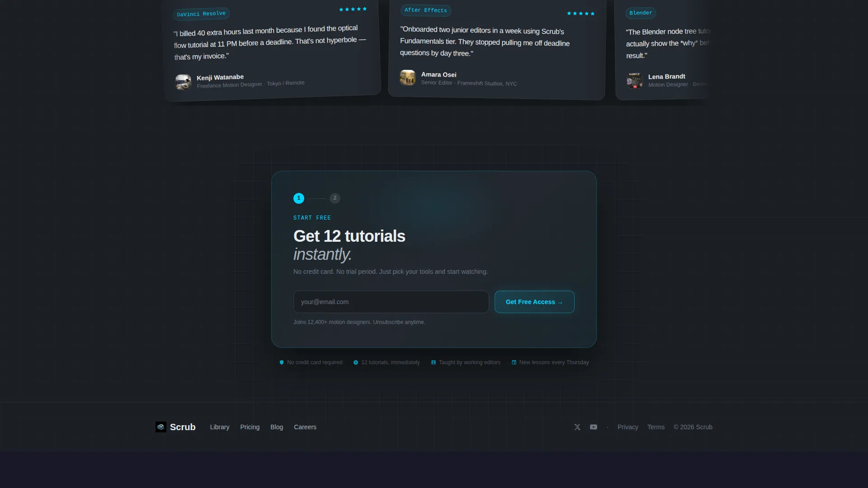Screen dimensions: 868x488
Task: Click the Get 12 tutorials heading
Action: (349, 236)
